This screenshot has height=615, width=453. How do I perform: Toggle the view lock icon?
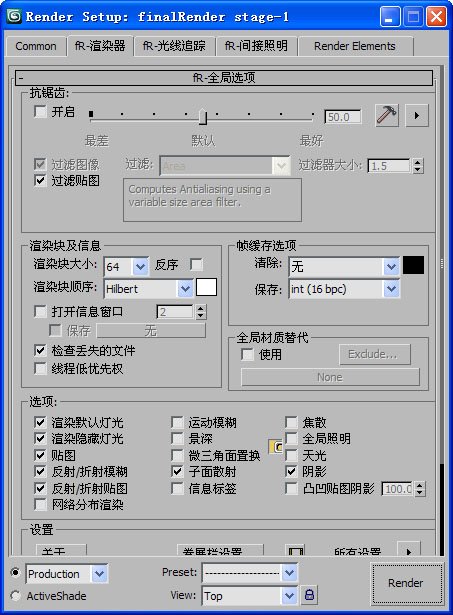coord(309,595)
